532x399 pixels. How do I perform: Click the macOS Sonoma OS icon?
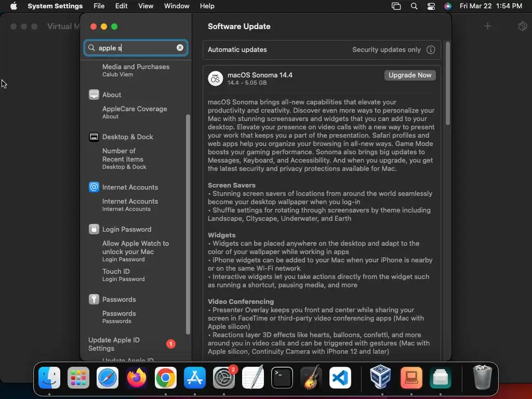216,79
